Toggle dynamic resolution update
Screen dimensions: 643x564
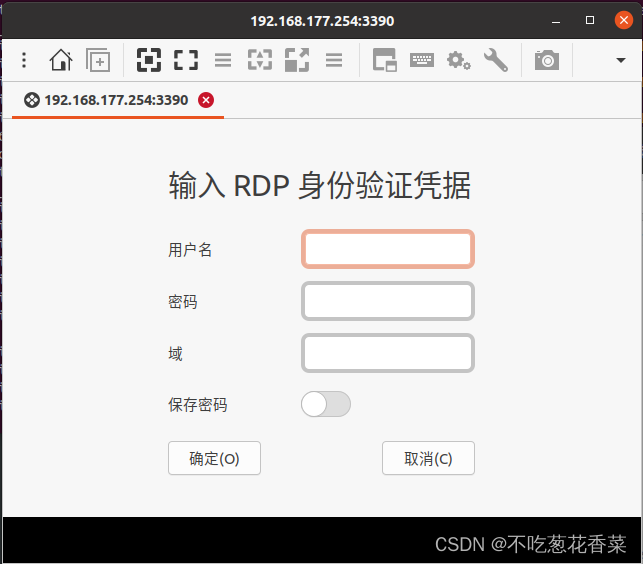tap(260, 60)
